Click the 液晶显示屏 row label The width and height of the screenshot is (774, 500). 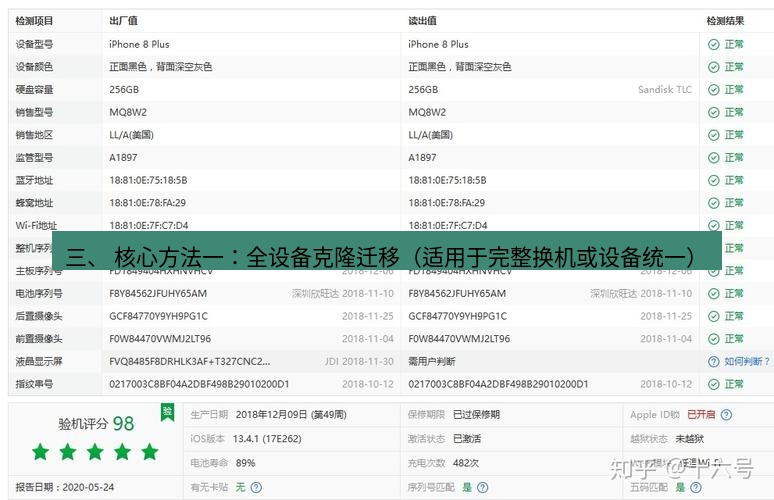(x=39, y=362)
